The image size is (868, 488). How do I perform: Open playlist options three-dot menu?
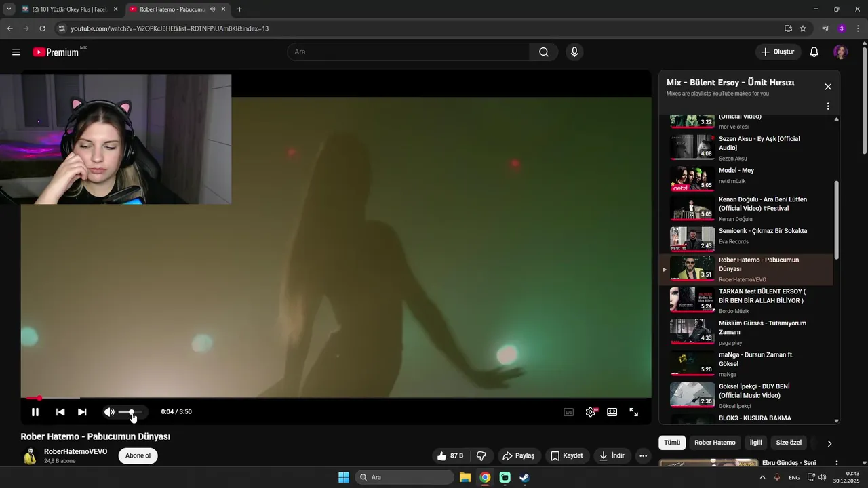click(x=828, y=106)
